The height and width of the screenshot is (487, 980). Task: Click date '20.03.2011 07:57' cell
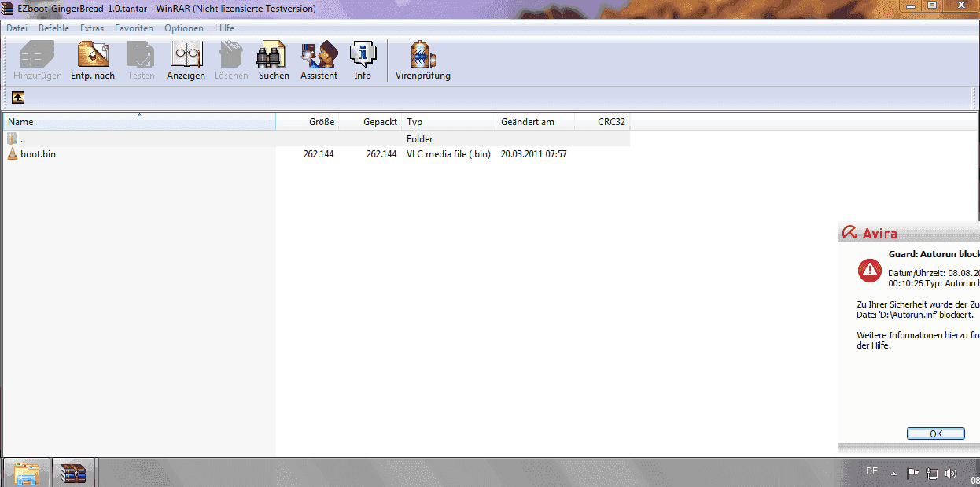click(533, 154)
